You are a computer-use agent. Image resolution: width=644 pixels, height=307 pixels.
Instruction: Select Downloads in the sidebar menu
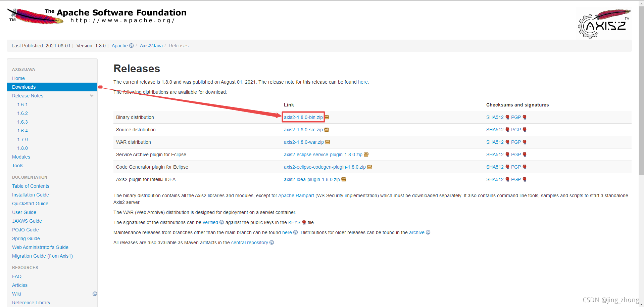point(52,87)
